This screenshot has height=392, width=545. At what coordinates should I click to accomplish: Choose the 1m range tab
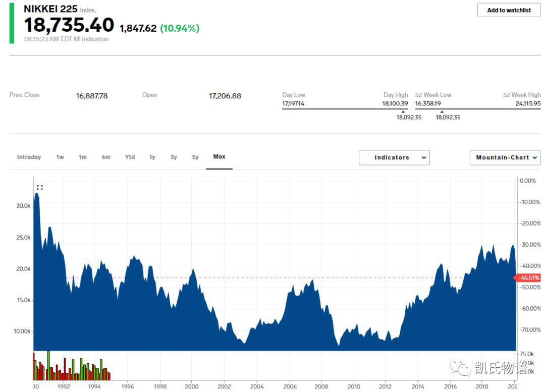point(82,157)
